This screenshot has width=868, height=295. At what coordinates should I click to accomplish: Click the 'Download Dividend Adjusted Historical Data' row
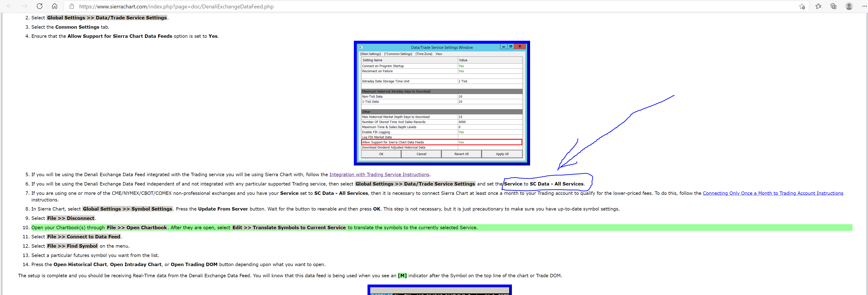click(442, 147)
